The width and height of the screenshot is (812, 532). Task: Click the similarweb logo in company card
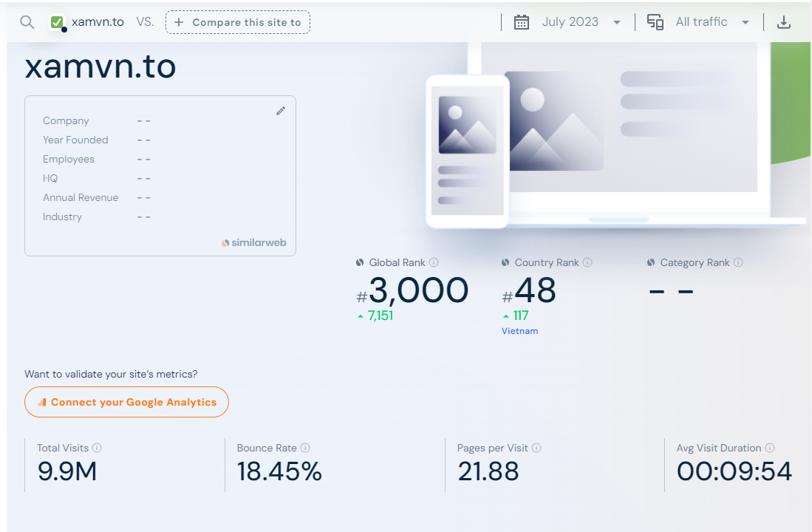254,242
